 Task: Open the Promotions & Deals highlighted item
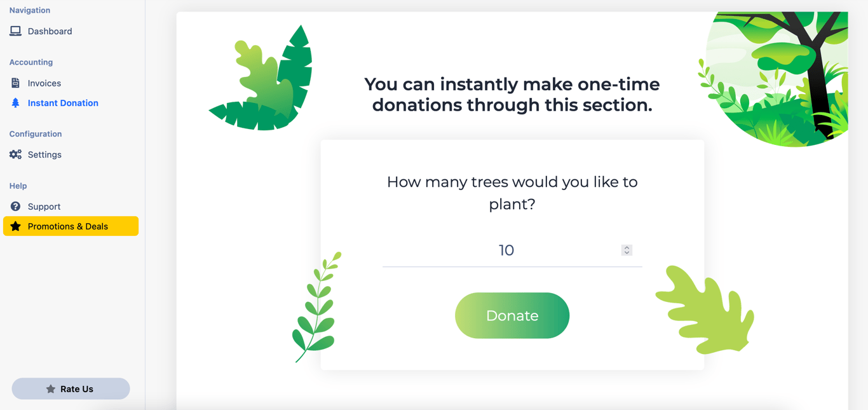tap(71, 226)
